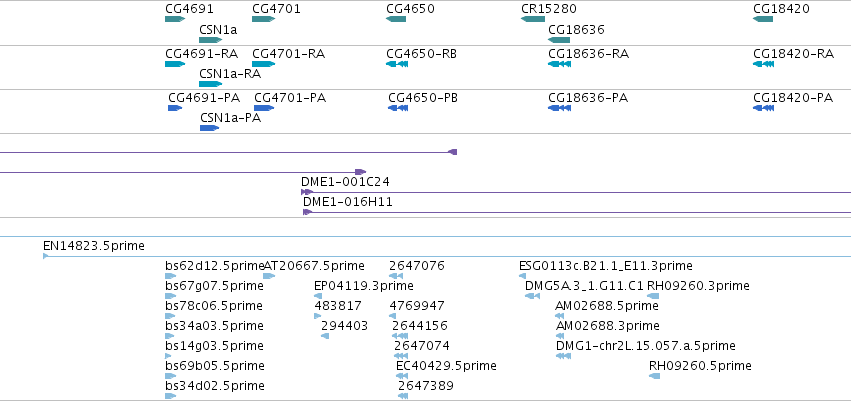Screen dimensions: 851x401
Task: Select the 2644156 EST label
Action: tap(420, 326)
